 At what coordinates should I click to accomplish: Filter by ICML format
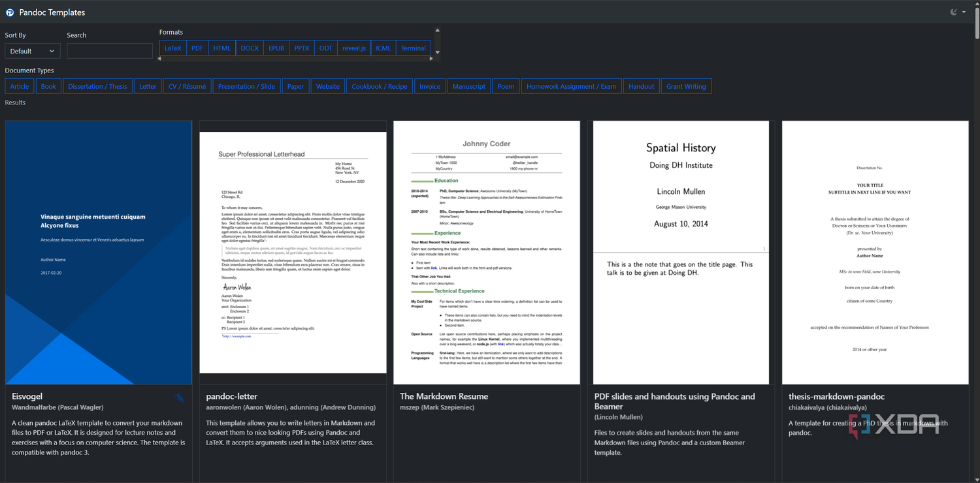coord(384,48)
